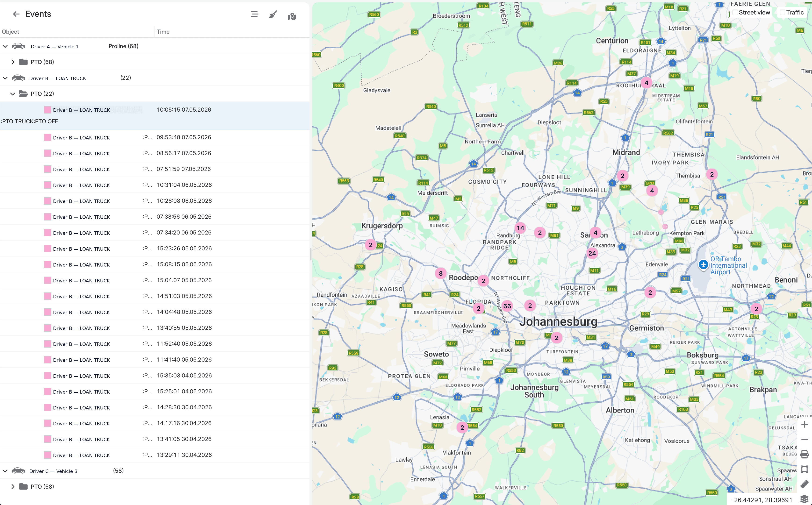Open the cluster marker labeled 8
The width and height of the screenshot is (812, 505).
point(441,273)
